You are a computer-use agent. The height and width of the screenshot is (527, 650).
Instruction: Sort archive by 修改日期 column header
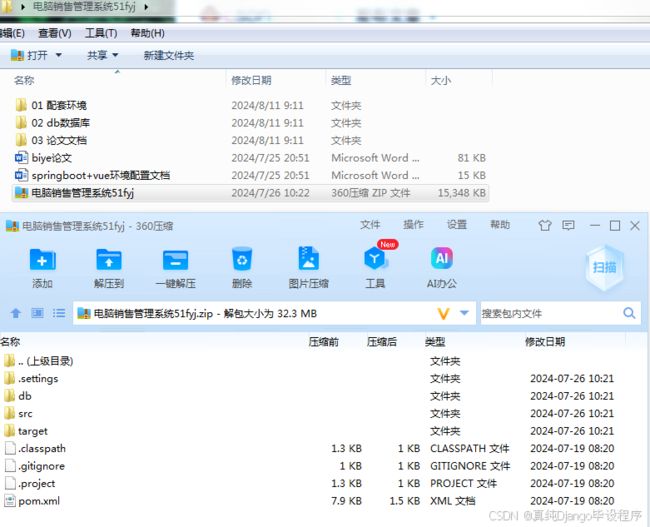545,342
